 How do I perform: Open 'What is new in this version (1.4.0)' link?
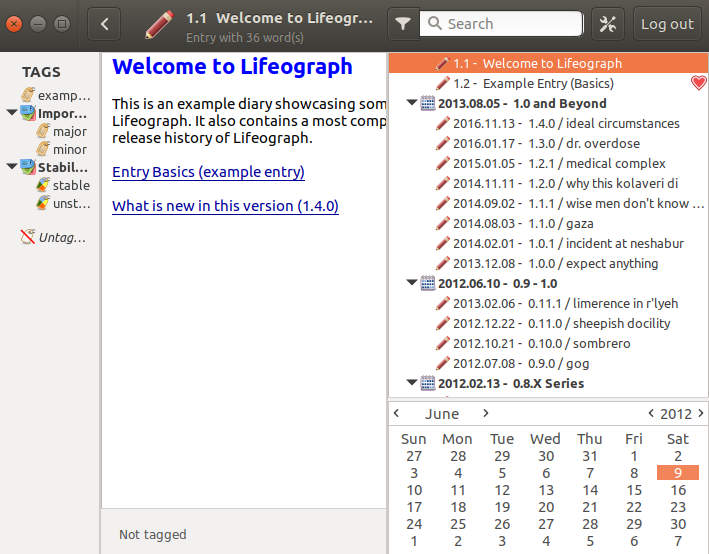225,206
